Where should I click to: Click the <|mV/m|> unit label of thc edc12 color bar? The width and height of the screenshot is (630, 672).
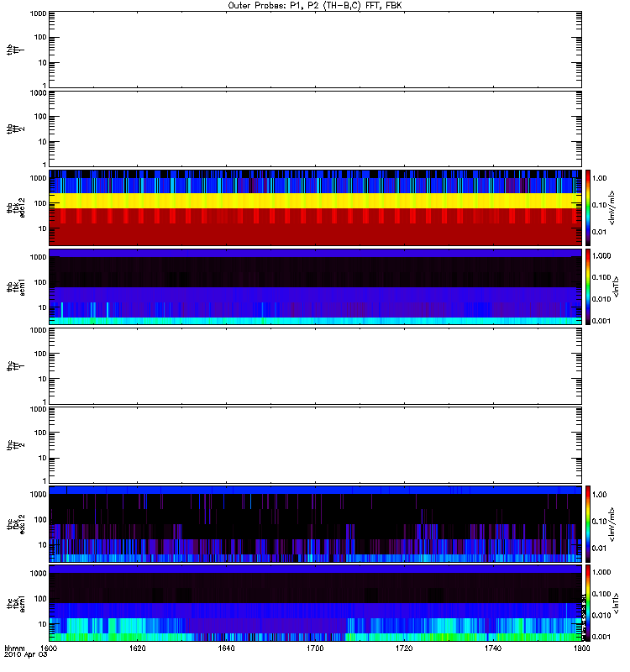pos(612,524)
